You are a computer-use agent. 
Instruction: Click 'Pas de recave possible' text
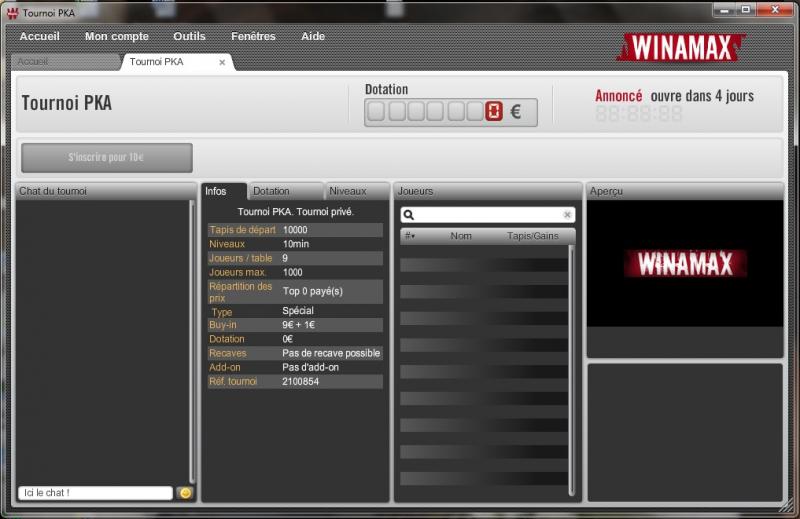331,353
